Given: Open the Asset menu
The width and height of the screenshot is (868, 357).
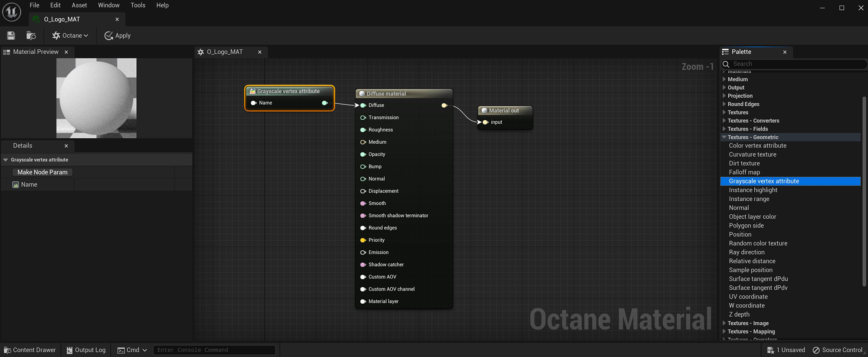Looking at the screenshot, I should pyautogui.click(x=79, y=5).
